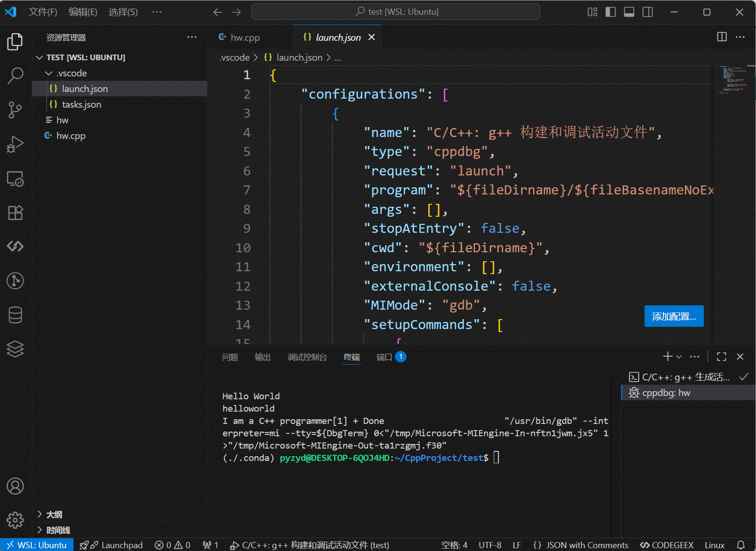Open the 选择(S) menu
The width and height of the screenshot is (756, 551).
coord(123,12)
